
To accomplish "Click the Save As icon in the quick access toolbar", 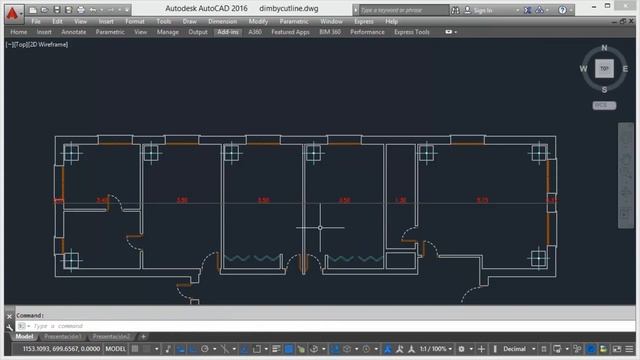I will click(69, 10).
